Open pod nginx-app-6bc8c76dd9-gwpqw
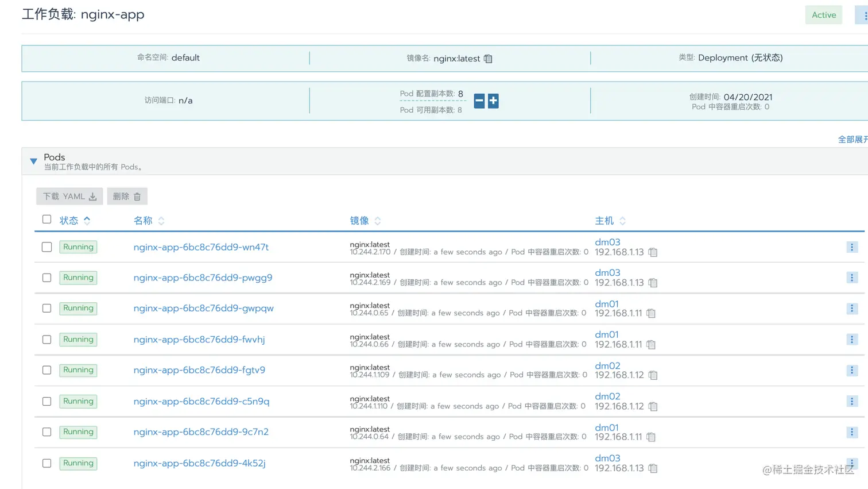 point(204,309)
